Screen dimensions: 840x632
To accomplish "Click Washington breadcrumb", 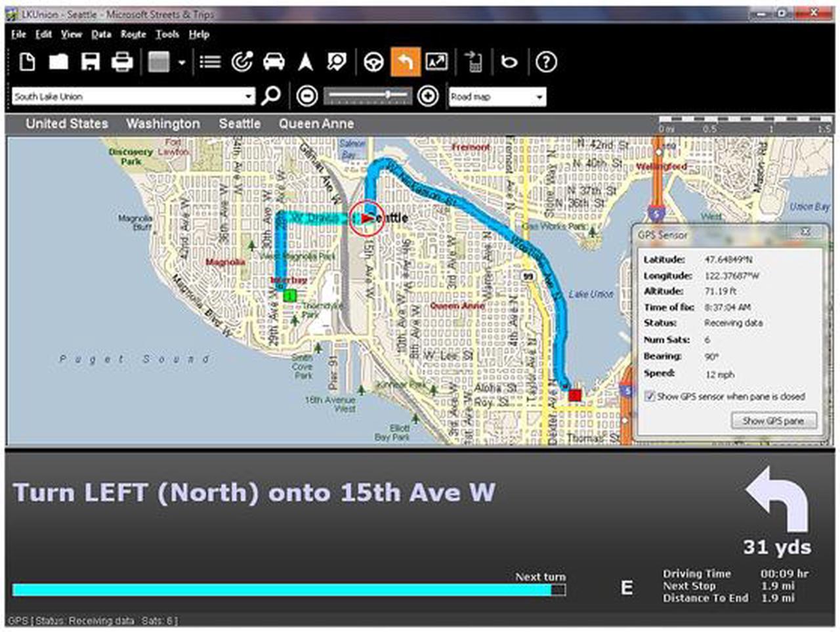I will pos(163,123).
